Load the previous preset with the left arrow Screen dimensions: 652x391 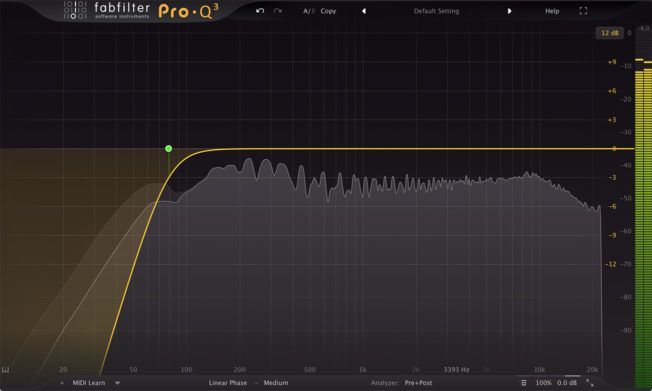pos(364,11)
